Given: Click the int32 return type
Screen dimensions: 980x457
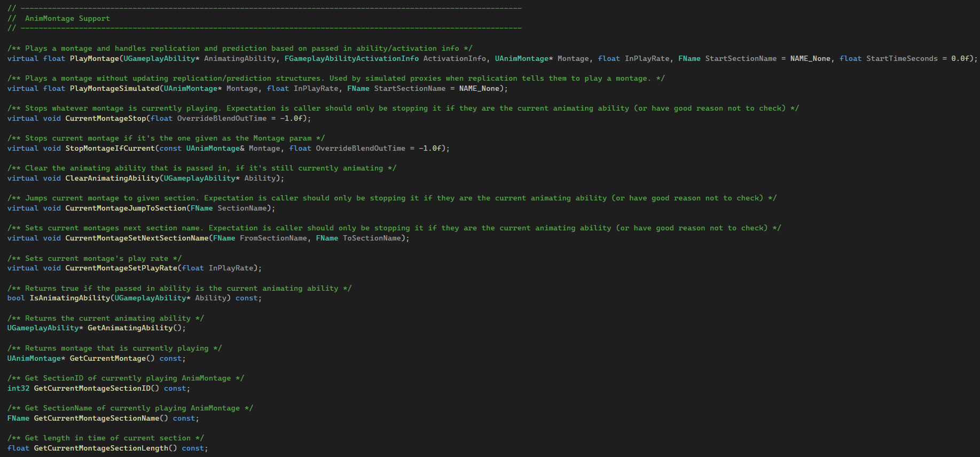Looking at the screenshot, I should (x=18, y=388).
